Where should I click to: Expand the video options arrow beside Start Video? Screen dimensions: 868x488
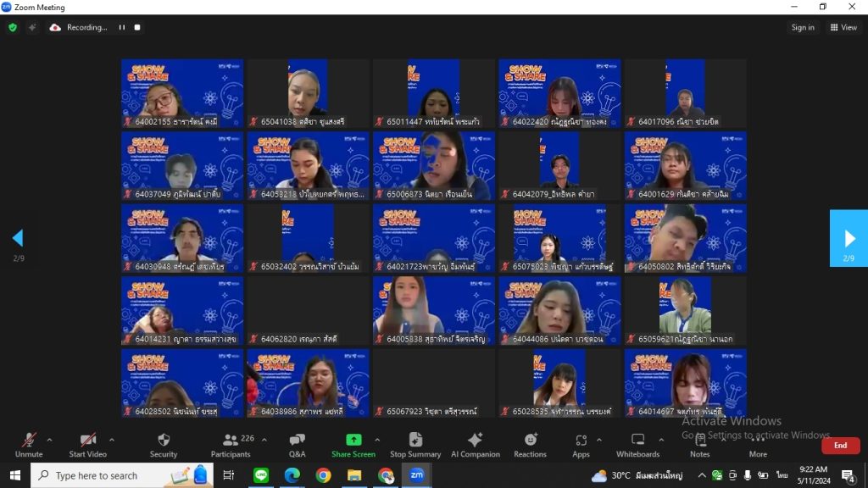112,440
